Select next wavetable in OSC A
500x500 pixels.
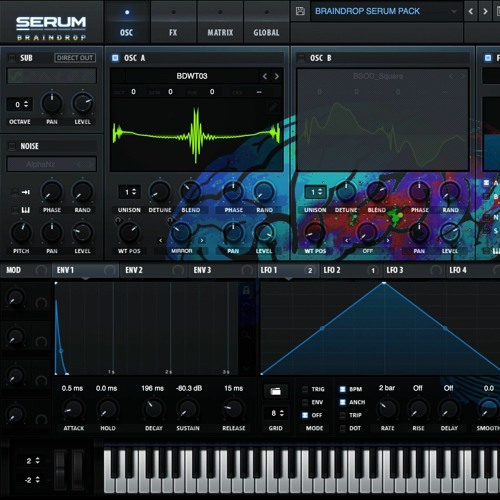[x=277, y=76]
